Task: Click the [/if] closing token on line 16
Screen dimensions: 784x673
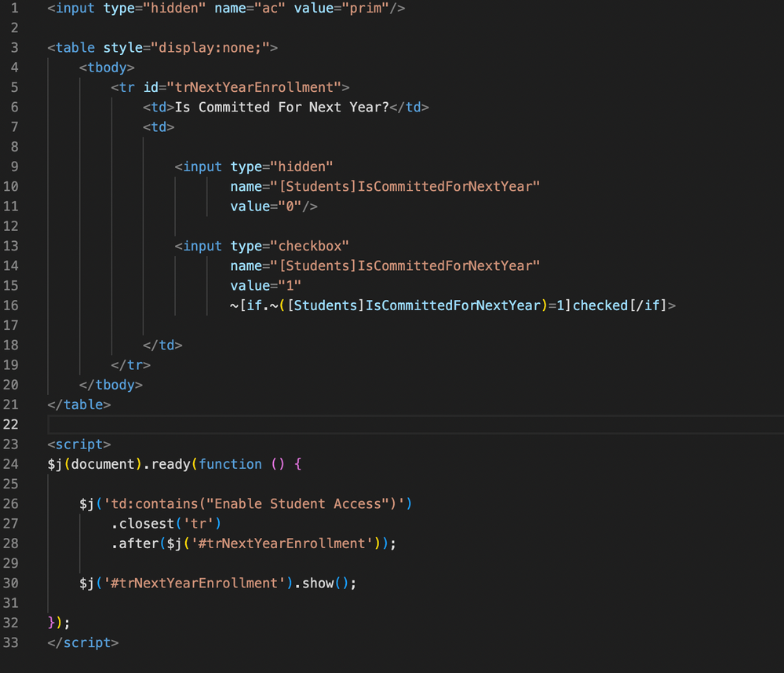Action: (x=648, y=305)
